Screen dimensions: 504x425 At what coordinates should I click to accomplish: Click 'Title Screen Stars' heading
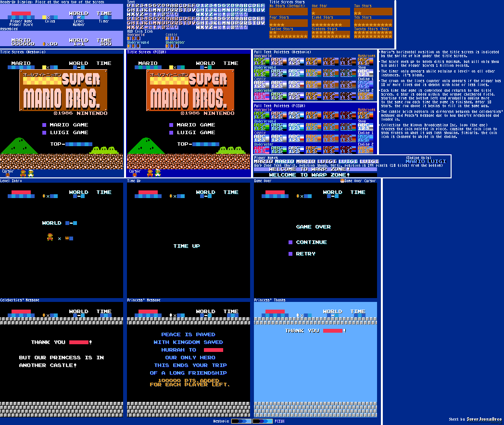pyautogui.click(x=287, y=2)
